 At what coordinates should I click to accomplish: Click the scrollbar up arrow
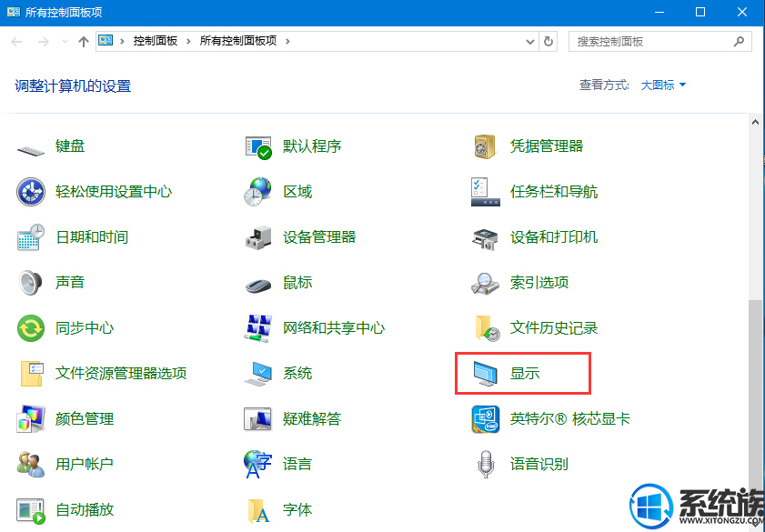(x=755, y=122)
